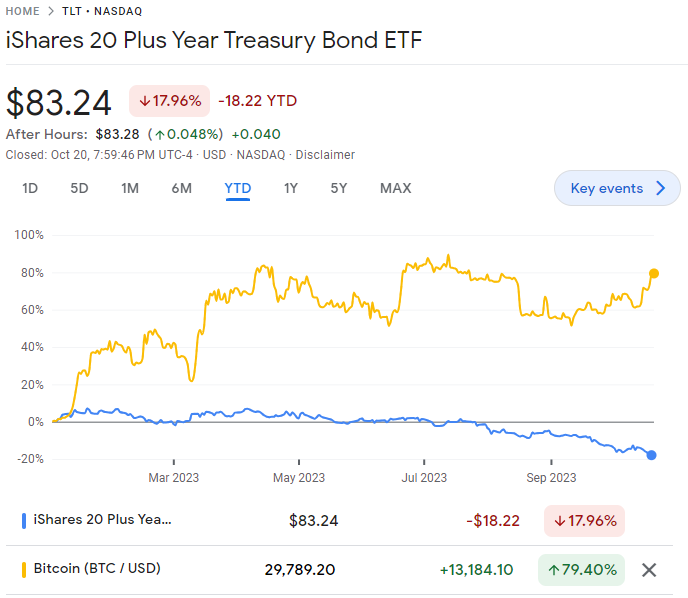This screenshot has height=598, width=688.
Task: Switch to the 5D time range
Action: pyautogui.click(x=79, y=188)
